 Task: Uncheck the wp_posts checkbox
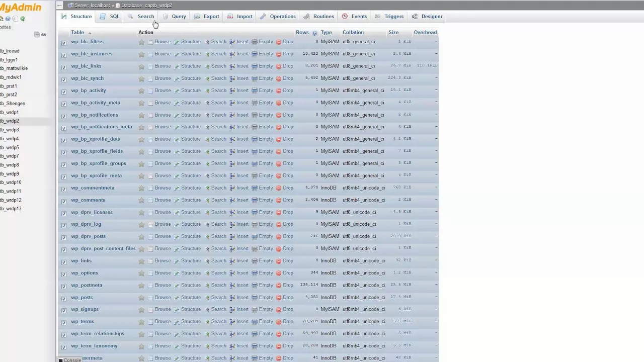(64, 298)
